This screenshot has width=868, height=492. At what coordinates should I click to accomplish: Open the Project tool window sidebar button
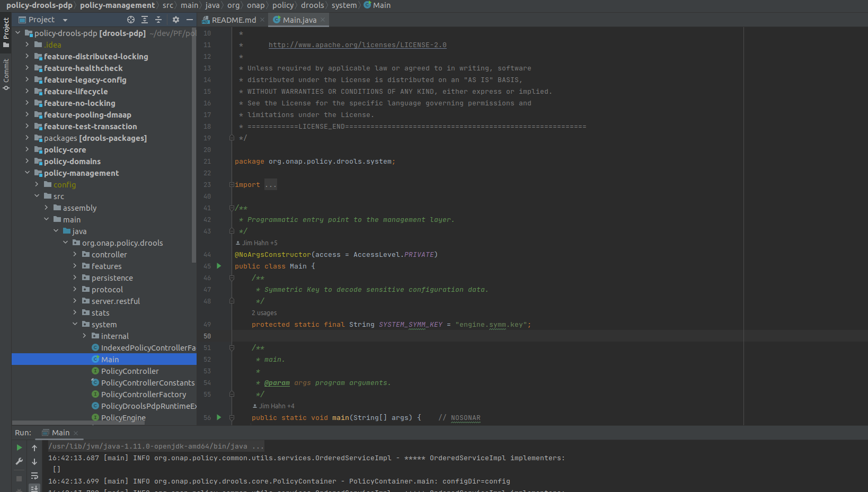click(x=6, y=33)
